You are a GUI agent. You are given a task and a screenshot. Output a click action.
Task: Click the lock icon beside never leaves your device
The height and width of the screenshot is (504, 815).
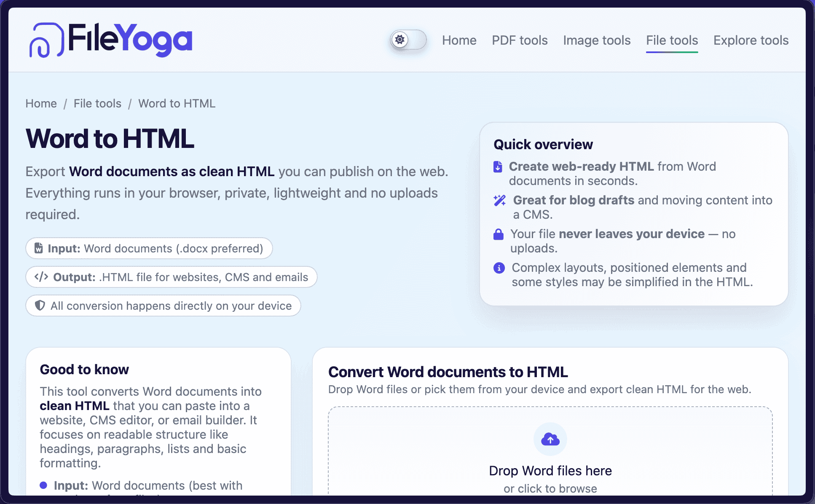pyautogui.click(x=499, y=234)
